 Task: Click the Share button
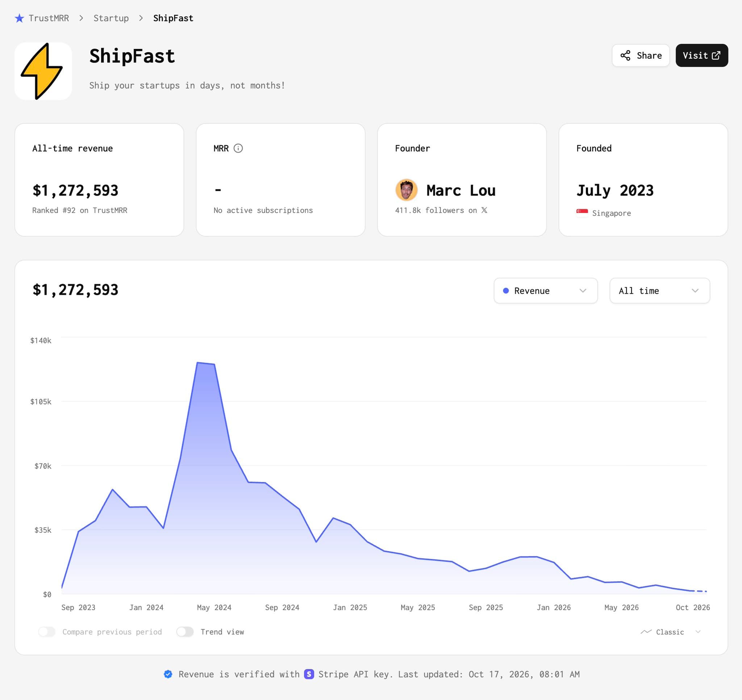click(x=641, y=56)
